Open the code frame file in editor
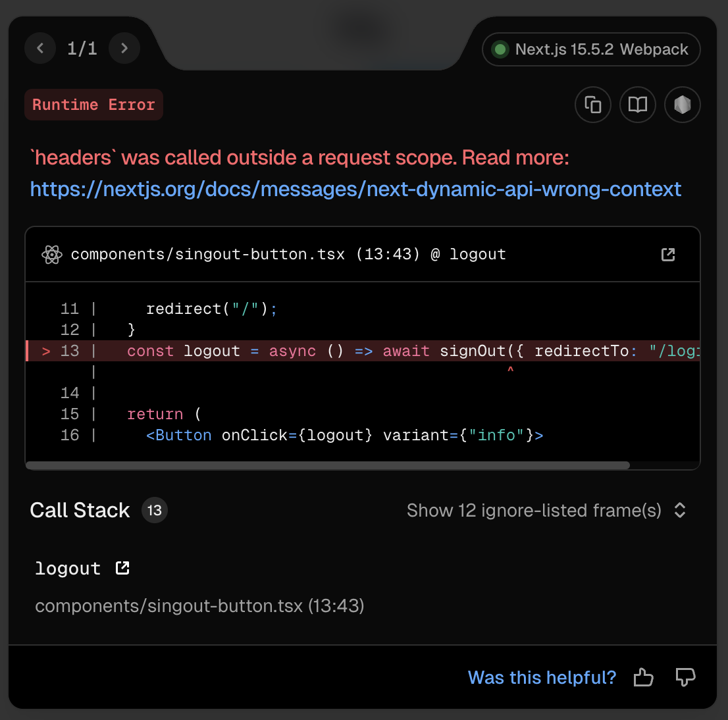 coord(668,255)
